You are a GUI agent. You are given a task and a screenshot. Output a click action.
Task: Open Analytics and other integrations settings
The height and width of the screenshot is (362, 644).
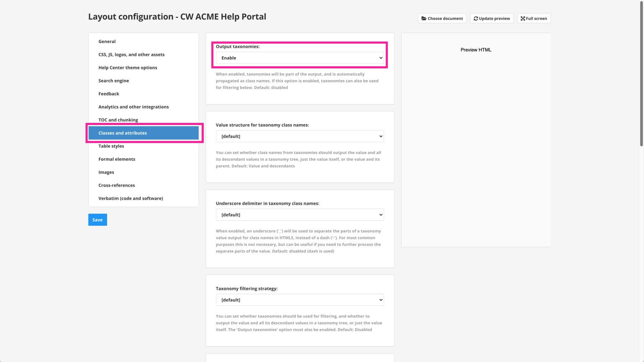click(133, 107)
